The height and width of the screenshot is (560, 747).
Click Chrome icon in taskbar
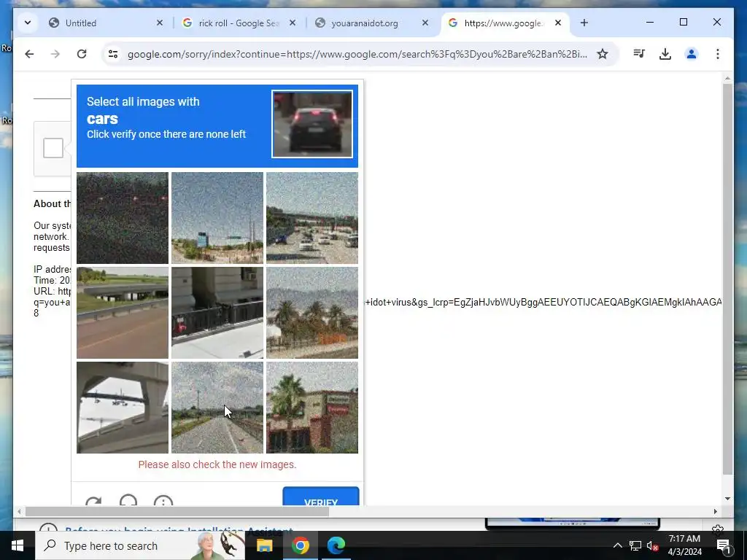point(300,545)
